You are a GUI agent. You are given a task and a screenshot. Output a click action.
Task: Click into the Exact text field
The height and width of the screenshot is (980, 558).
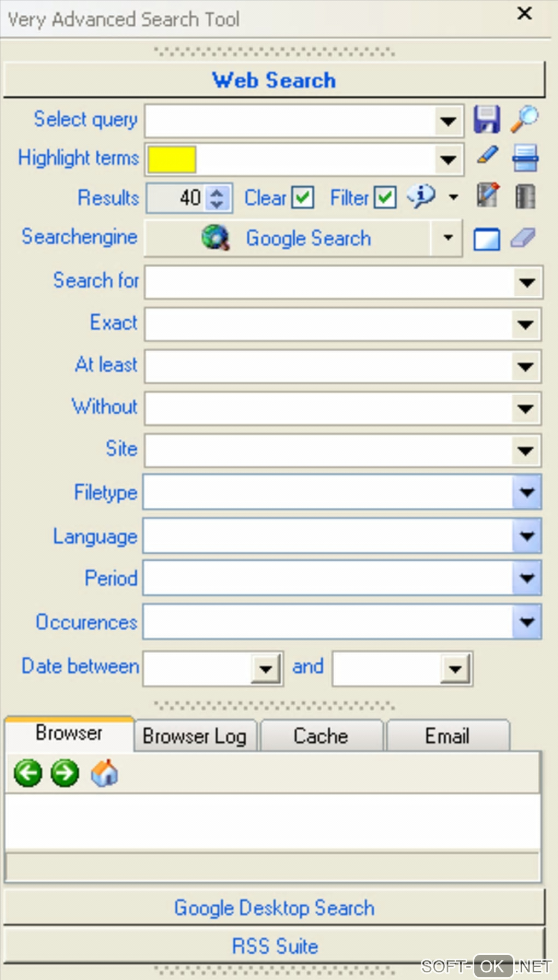click(x=329, y=325)
